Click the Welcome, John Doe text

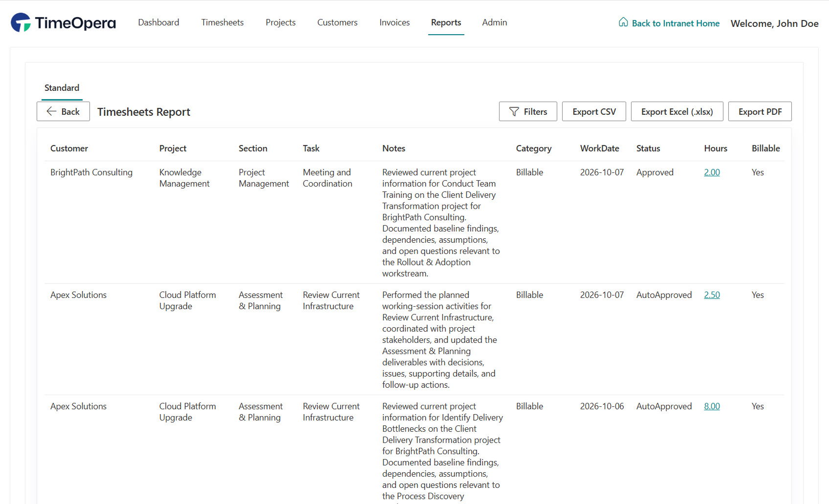click(774, 23)
